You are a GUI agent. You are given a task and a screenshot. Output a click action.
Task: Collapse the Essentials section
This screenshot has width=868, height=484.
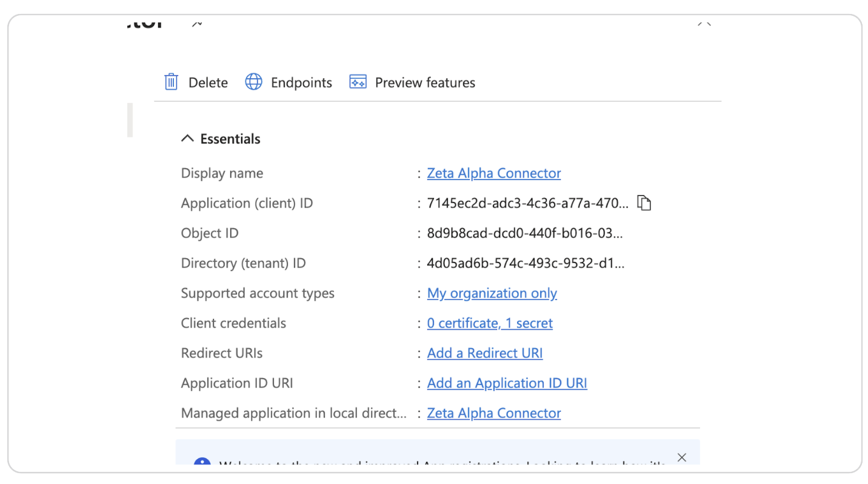click(x=187, y=138)
